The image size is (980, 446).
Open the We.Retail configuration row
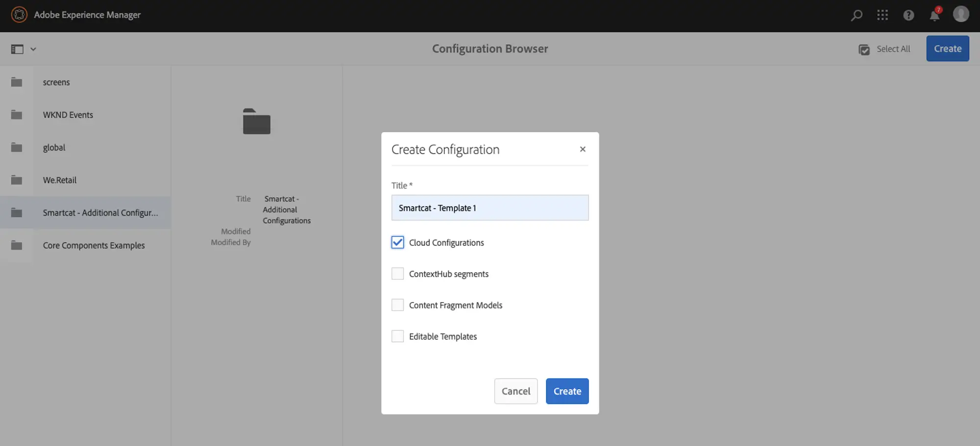point(85,180)
